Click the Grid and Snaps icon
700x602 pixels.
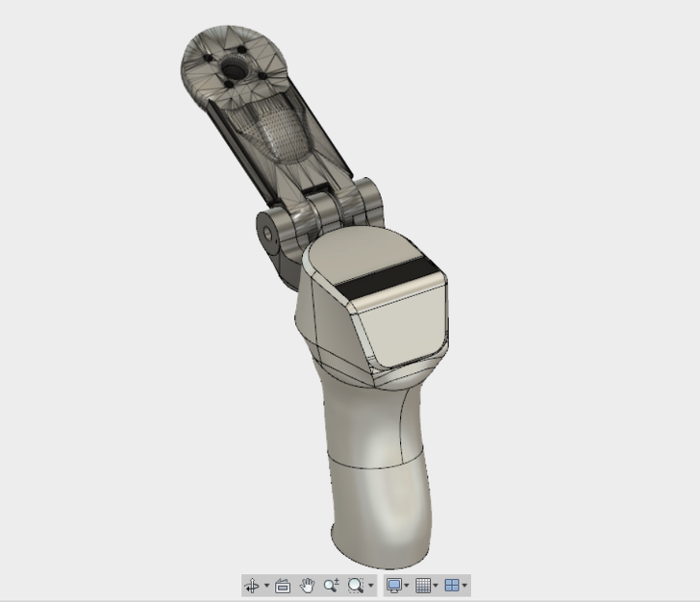click(x=423, y=586)
